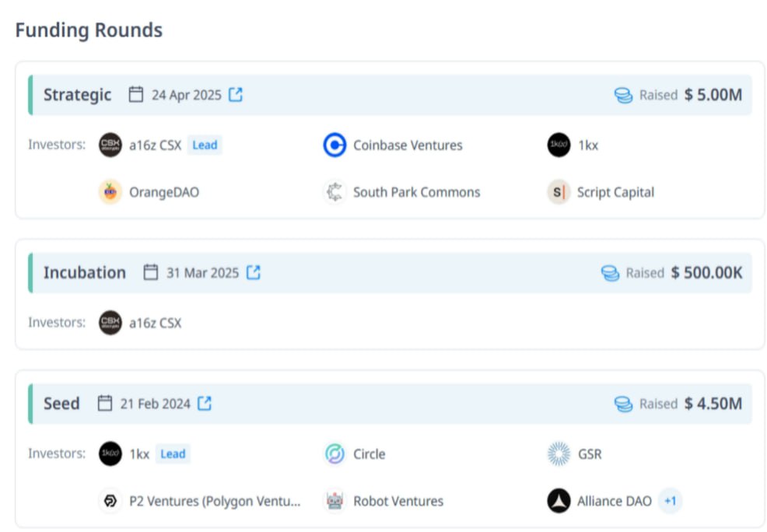The image size is (767, 532).
Task: Click the Lead badge next to a16z CSX
Action: pyautogui.click(x=205, y=145)
